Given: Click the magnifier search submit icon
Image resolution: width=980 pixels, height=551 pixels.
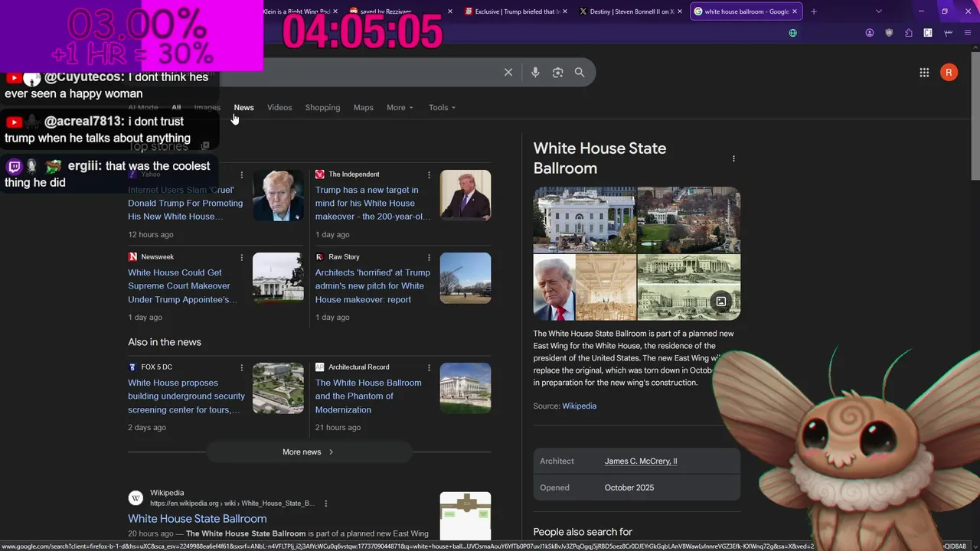Looking at the screenshot, I should (580, 72).
